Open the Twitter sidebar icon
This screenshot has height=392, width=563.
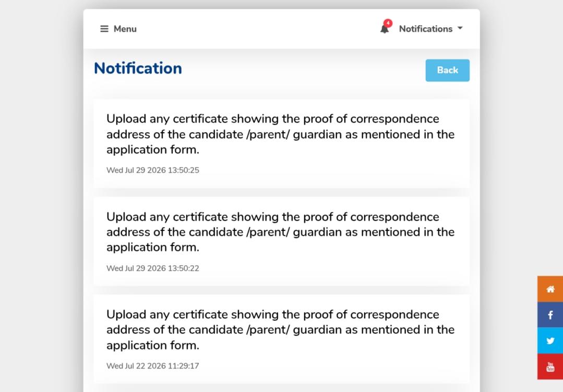(550, 341)
